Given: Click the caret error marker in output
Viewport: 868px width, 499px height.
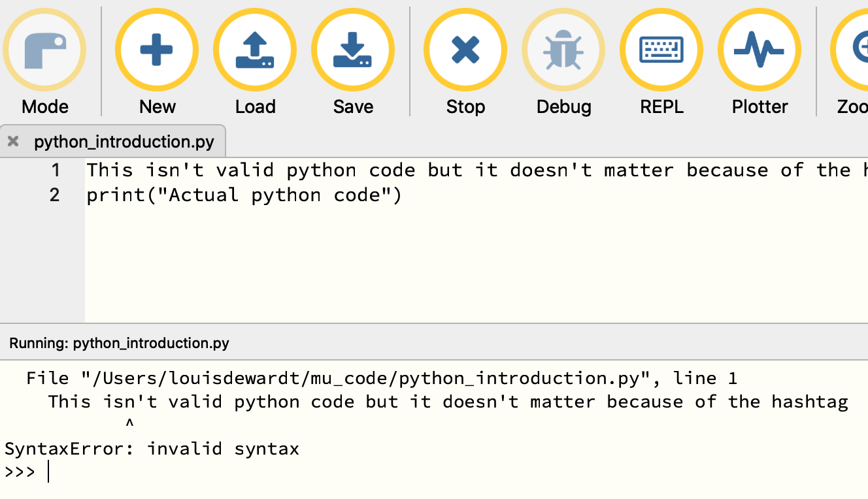Looking at the screenshot, I should 129,425.
